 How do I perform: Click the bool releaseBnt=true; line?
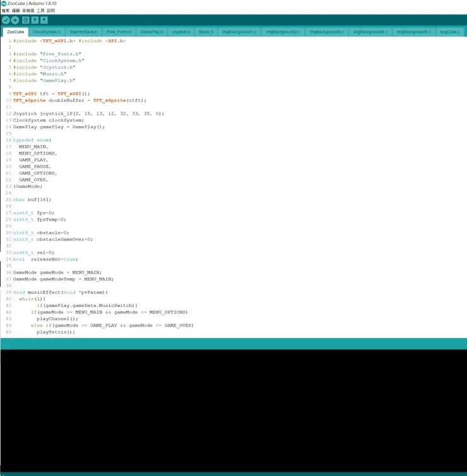point(45,260)
